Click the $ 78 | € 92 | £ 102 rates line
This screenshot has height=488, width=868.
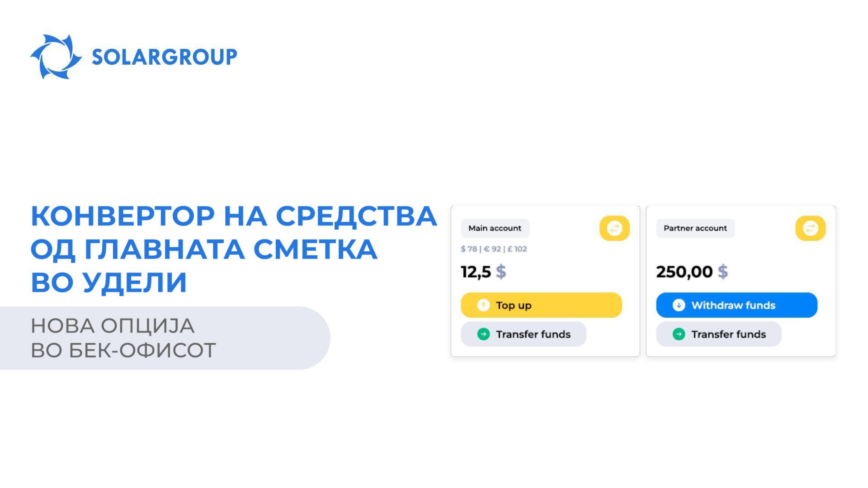[494, 249]
